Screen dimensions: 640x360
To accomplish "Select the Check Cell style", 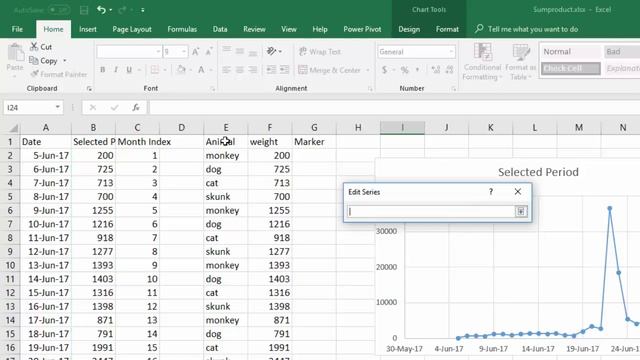I will [571, 68].
